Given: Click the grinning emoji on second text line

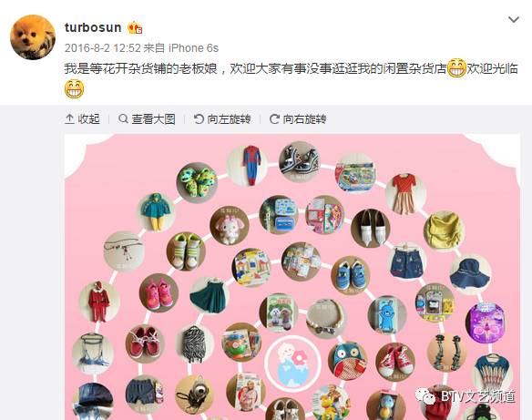Looking at the screenshot, I should click(74, 89).
